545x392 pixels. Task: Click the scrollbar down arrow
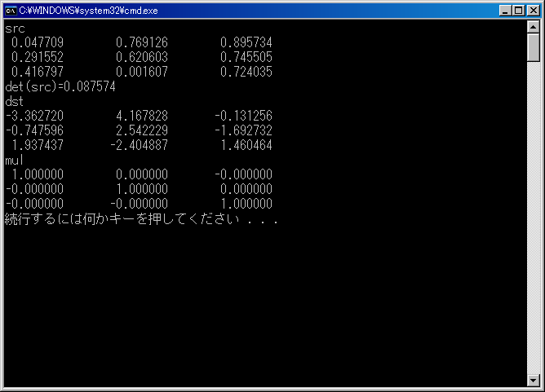(534, 380)
